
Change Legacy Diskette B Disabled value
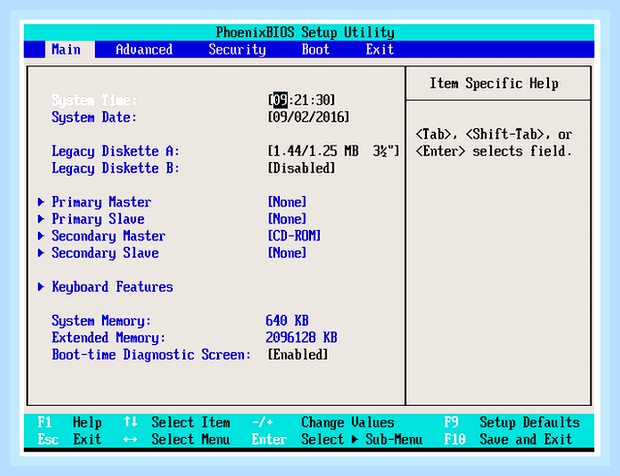click(302, 168)
